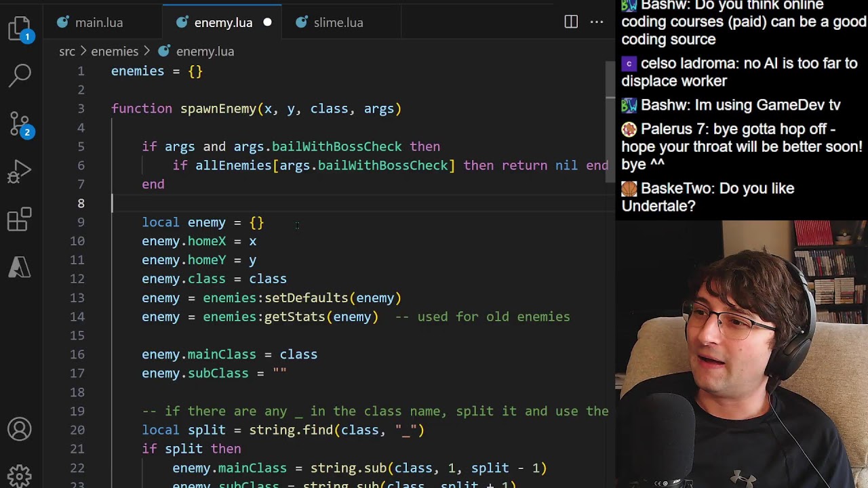Open the Azure view in activity bar
The height and width of the screenshot is (488, 868).
[x=20, y=267]
